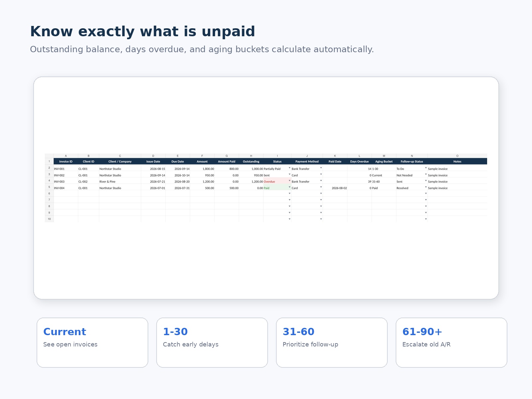Select the Invoice ID column header
The height and width of the screenshot is (399, 532).
tap(66, 162)
